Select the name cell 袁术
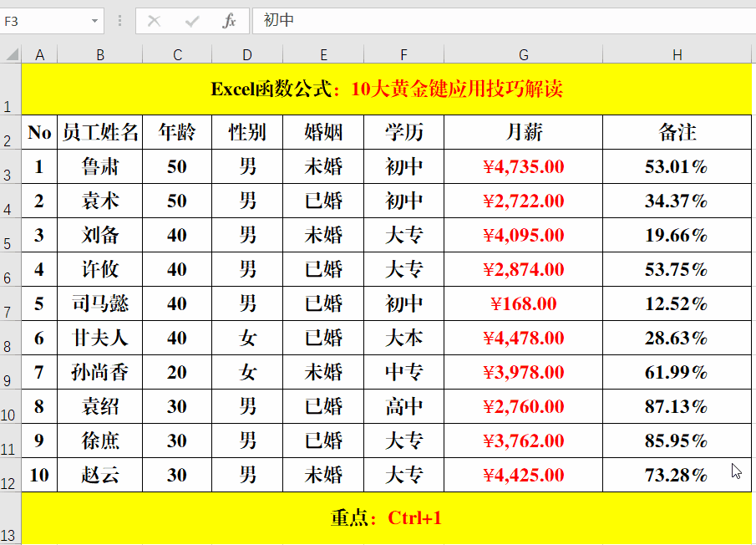Viewport: 756px width, 545px height. click(x=99, y=201)
